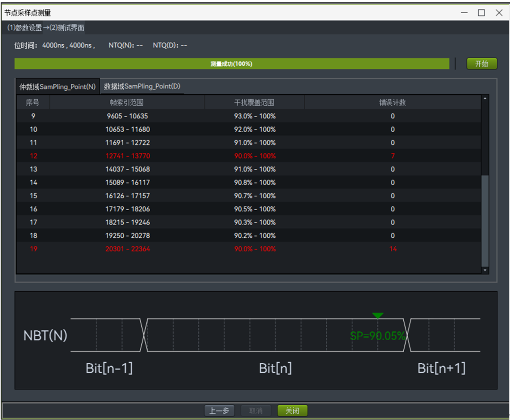Click the 测量成功(100%) progress bar
This screenshot has height=420, width=510.
(x=231, y=64)
